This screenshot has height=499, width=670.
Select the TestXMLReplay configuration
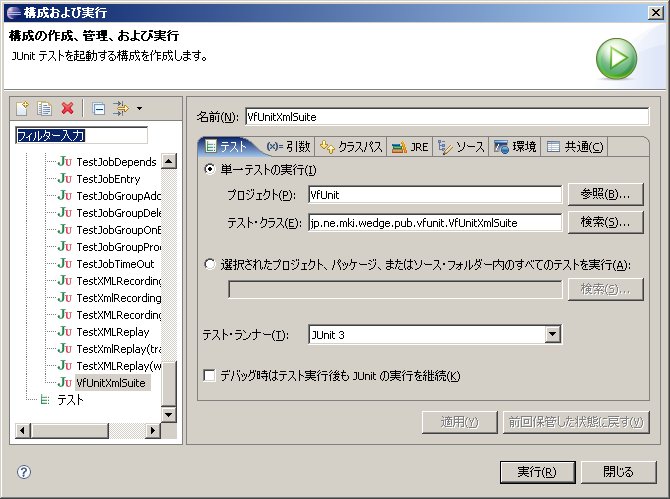click(113, 332)
